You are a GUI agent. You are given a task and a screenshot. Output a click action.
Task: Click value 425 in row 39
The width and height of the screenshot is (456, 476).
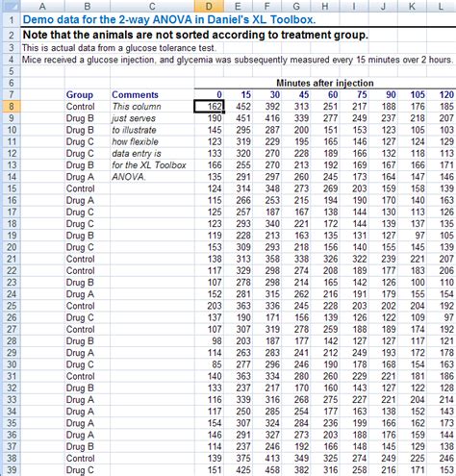point(243,470)
